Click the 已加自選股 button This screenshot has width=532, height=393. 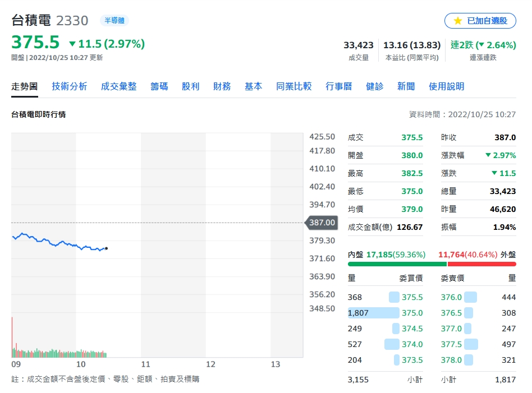(480, 21)
